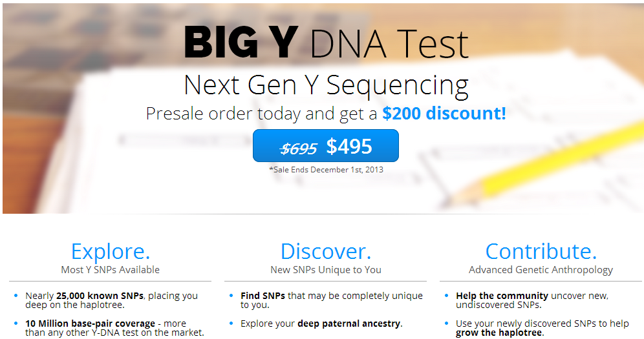Click the $200 discount! blue text
This screenshot has width=644, height=339.
(444, 113)
